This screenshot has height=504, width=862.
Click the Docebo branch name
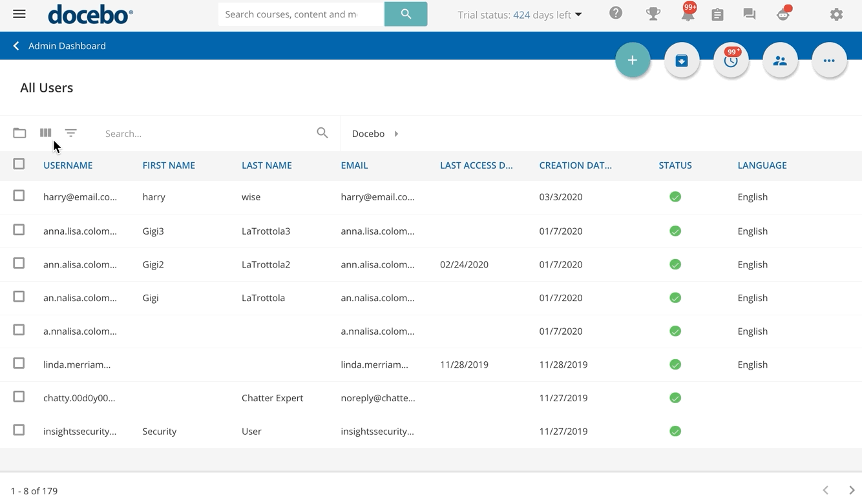pyautogui.click(x=368, y=134)
